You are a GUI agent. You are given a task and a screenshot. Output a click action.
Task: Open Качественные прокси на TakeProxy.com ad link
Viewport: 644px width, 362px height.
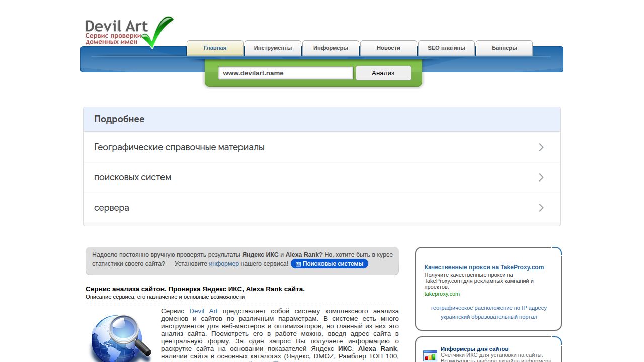click(484, 267)
